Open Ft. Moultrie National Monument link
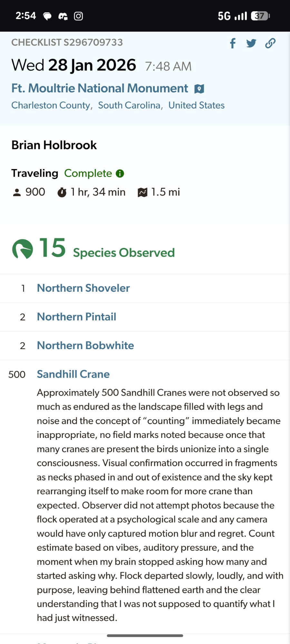 pos(100,88)
